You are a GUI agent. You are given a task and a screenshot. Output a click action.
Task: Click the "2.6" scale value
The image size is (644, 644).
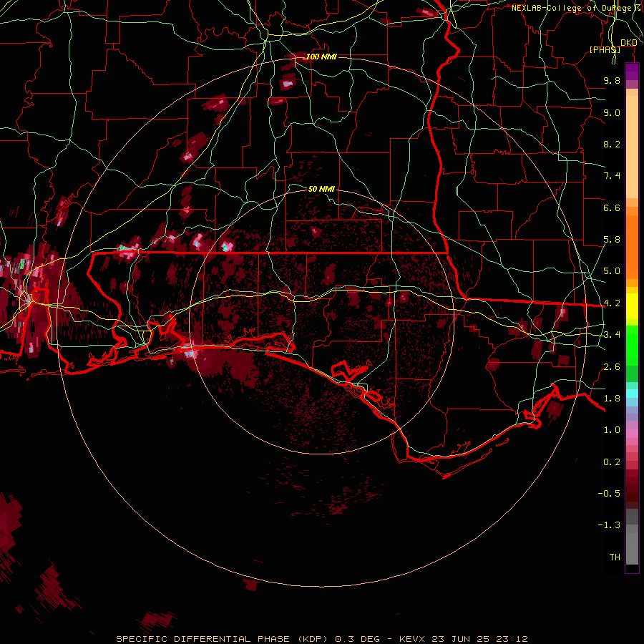point(612,367)
